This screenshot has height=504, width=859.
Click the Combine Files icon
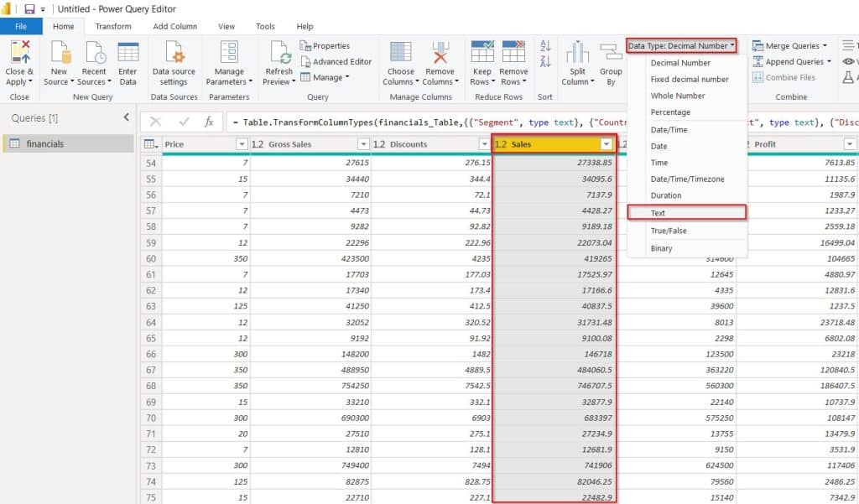click(757, 78)
